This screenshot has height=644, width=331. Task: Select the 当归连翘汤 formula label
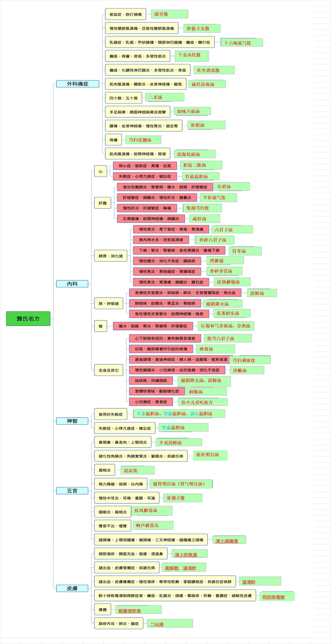pyautogui.click(x=143, y=140)
